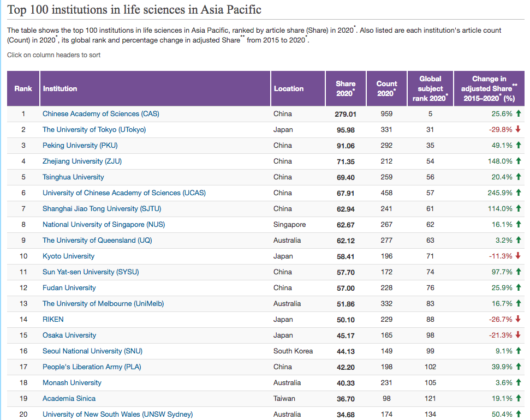Sort by Share 2020 column header
The height and width of the screenshot is (420, 530).
click(346, 88)
